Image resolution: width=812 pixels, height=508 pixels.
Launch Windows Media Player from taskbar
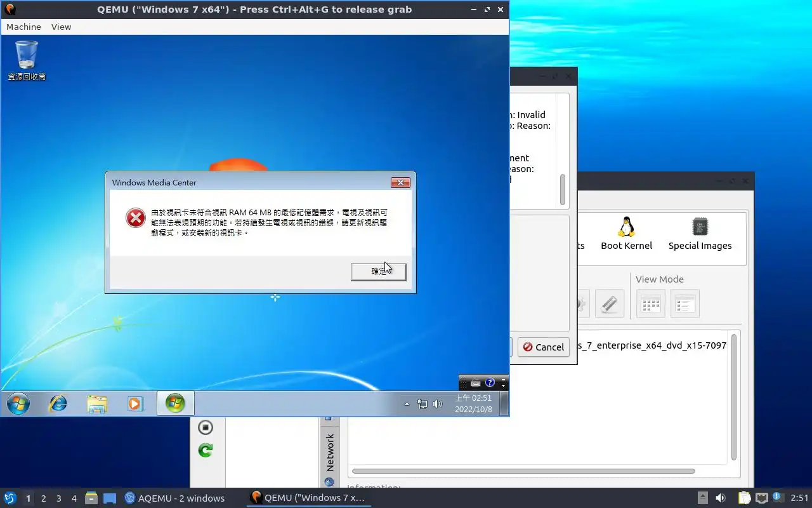(135, 403)
